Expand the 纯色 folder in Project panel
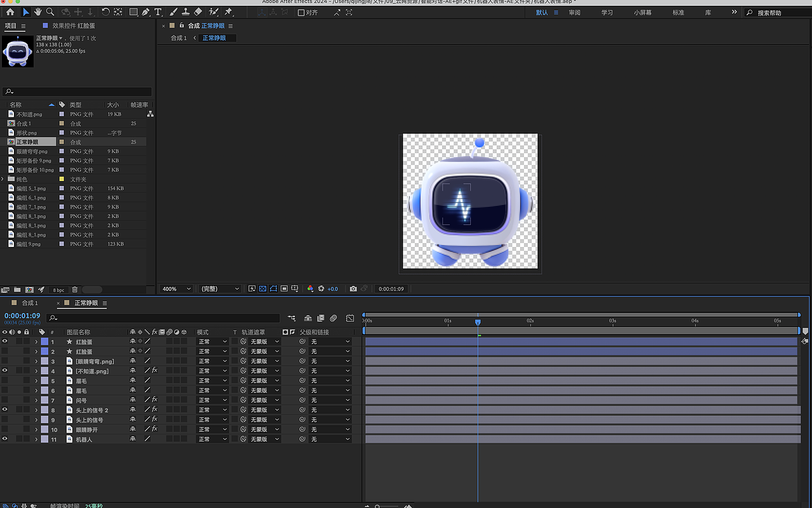The image size is (812, 508). (3, 179)
